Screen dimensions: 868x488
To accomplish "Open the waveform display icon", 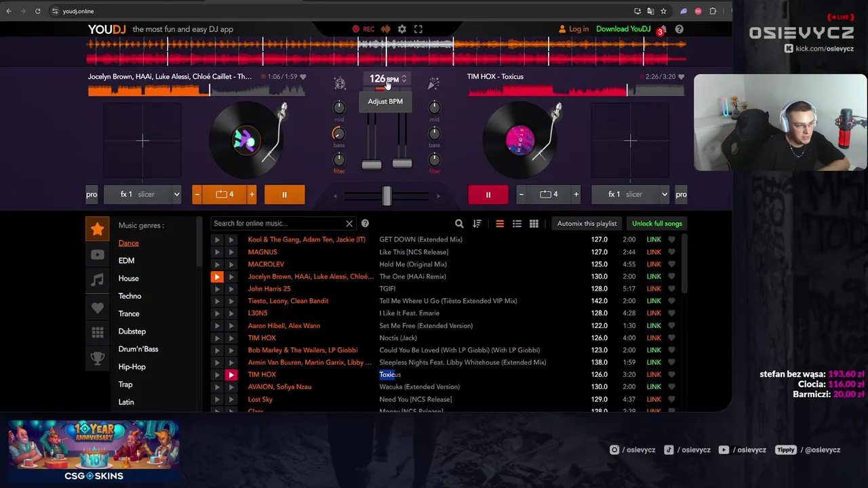I will pyautogui.click(x=385, y=29).
